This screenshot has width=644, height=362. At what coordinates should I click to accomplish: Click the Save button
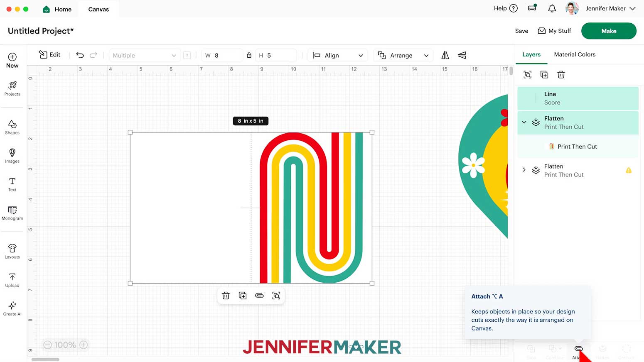521,31
